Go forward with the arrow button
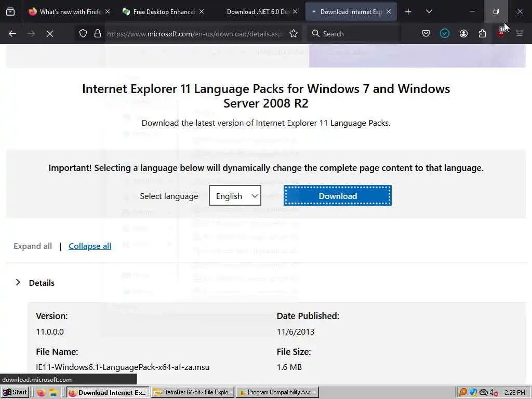 coord(31,34)
